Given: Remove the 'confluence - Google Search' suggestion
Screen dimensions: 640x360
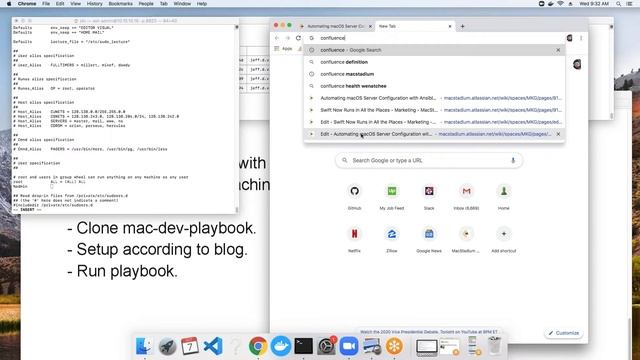Looking at the screenshot, I should click(558, 50).
